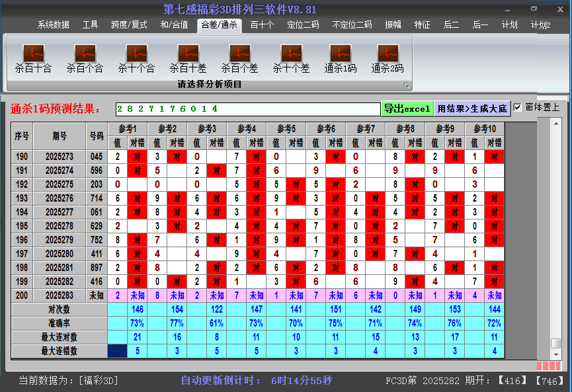Open the 通杀2码 prediction tool
This screenshot has width=572, height=392.
coord(387,57)
